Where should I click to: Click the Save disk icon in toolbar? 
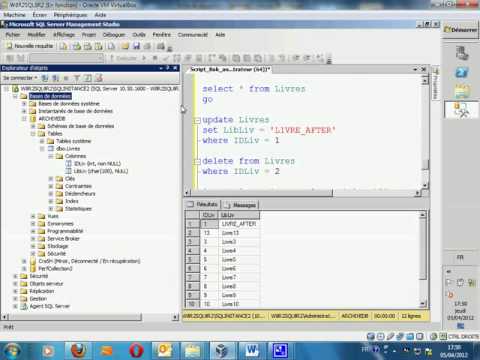[136, 46]
